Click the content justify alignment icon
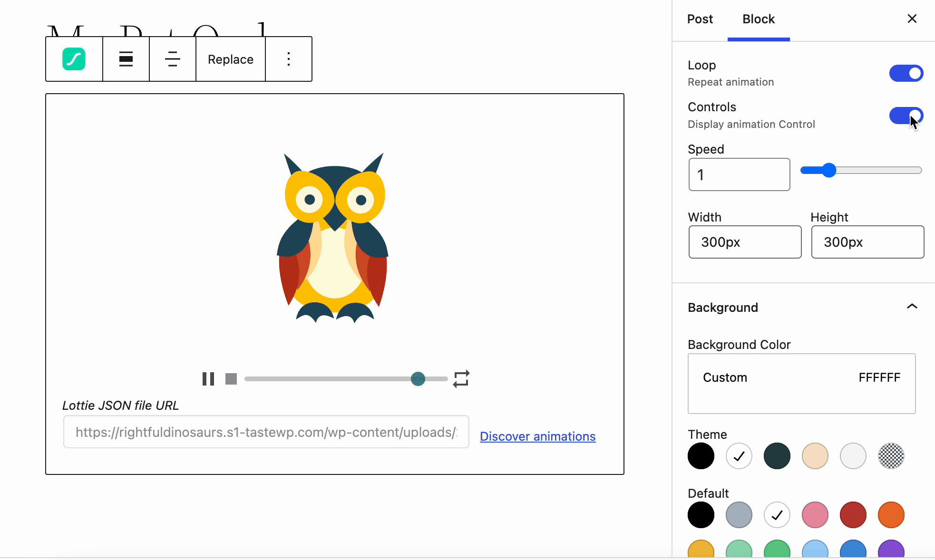The image size is (935, 560). [x=172, y=59]
